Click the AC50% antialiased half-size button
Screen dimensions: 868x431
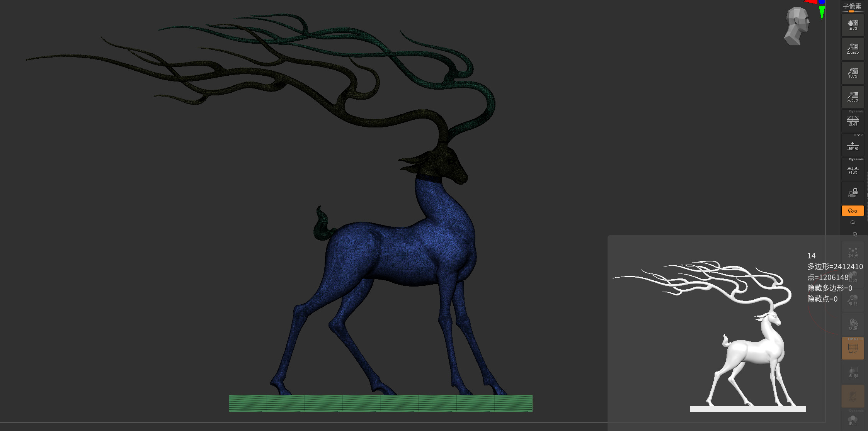(x=853, y=97)
